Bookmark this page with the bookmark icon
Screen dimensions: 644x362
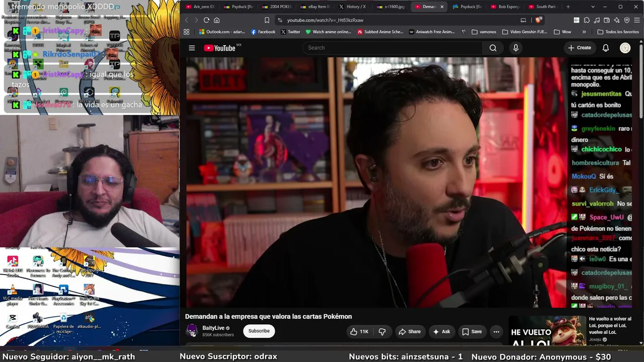coord(267,20)
